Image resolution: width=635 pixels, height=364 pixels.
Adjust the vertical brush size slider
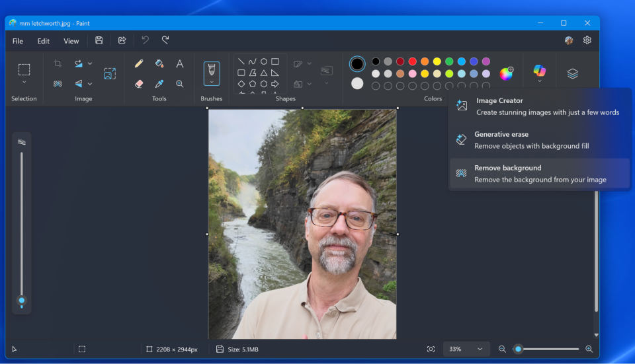(x=22, y=301)
